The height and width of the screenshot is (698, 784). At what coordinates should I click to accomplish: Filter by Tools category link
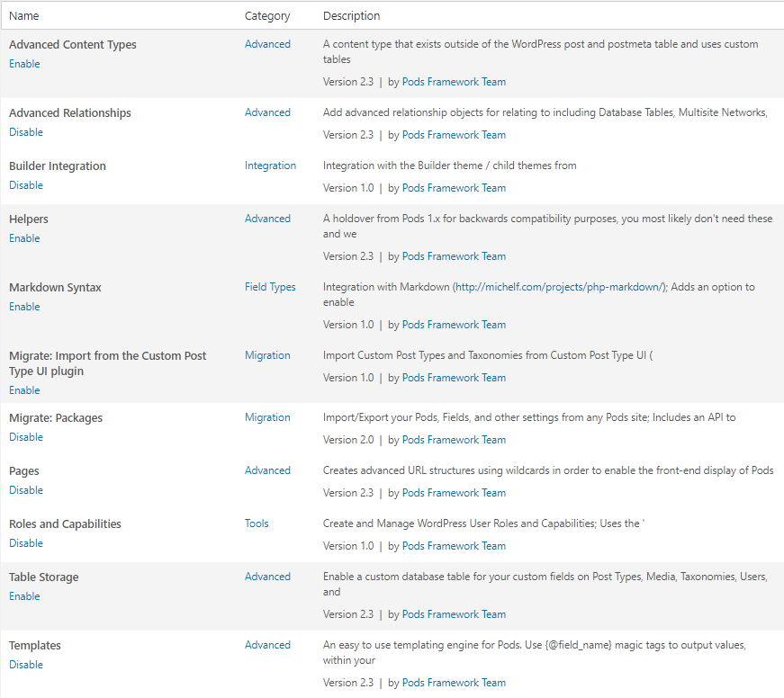[x=257, y=523]
